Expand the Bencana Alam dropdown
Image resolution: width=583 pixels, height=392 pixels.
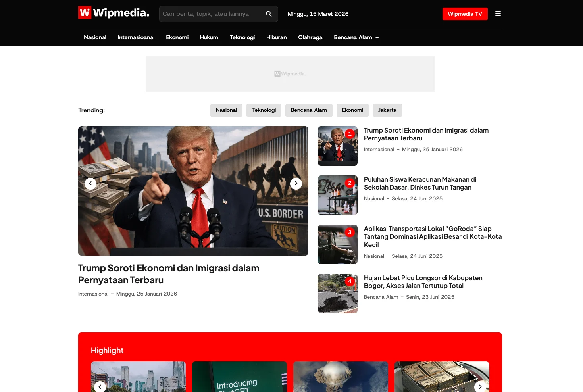[356, 37]
